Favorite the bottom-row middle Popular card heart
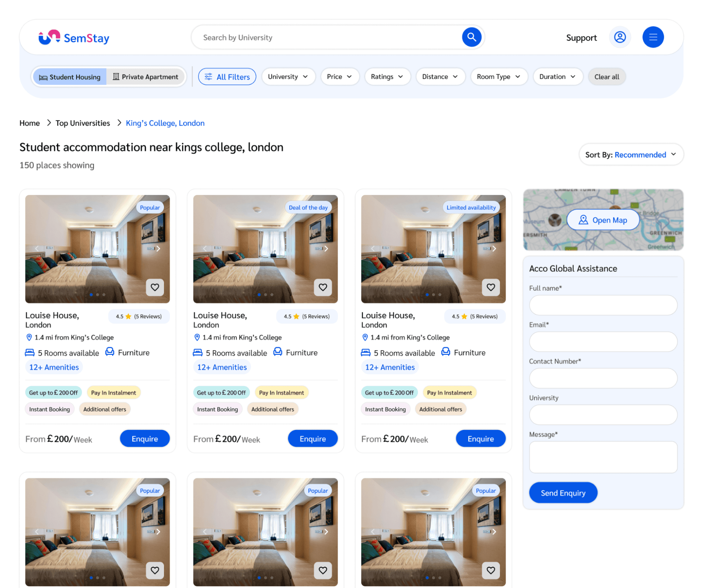Image resolution: width=703 pixels, height=588 pixels. coord(323,570)
